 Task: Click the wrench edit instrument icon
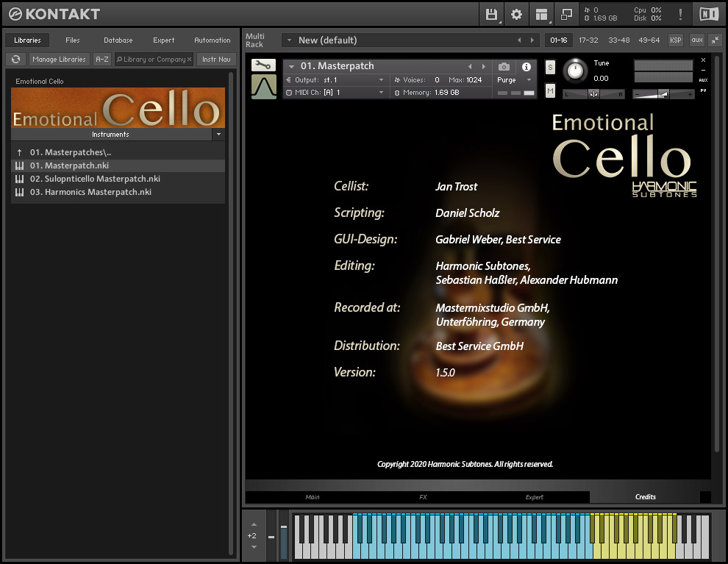[x=263, y=65]
